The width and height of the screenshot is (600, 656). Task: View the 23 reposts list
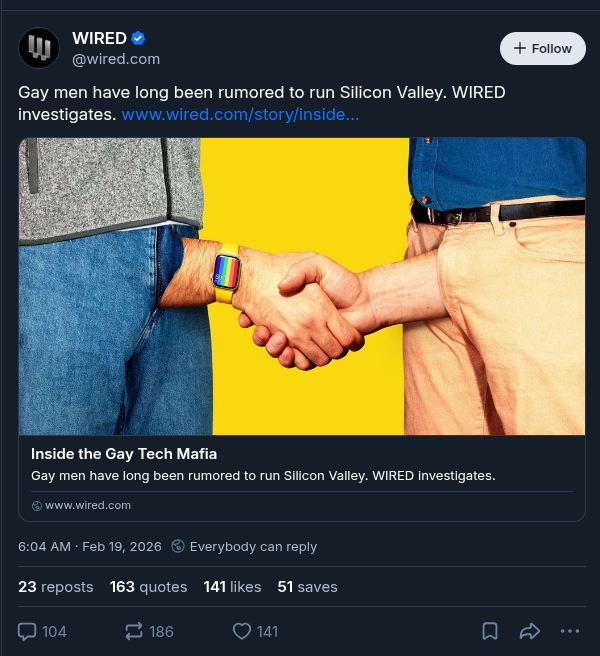tap(56, 587)
